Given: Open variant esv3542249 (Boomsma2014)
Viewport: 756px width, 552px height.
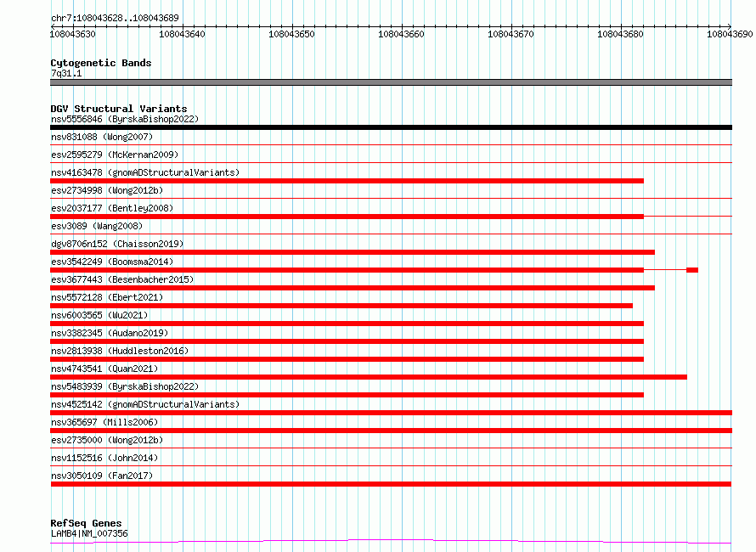Looking at the screenshot, I should (x=112, y=262).
